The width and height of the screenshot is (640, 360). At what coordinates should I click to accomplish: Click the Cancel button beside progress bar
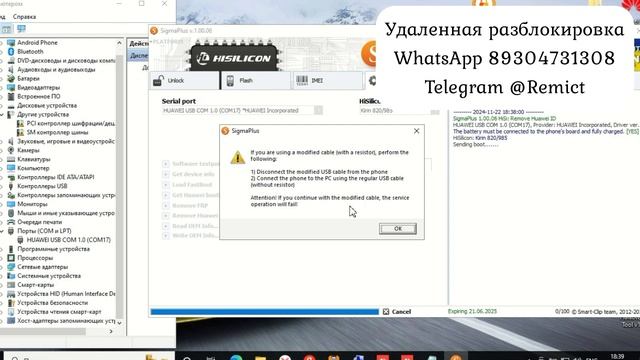tap(397, 311)
